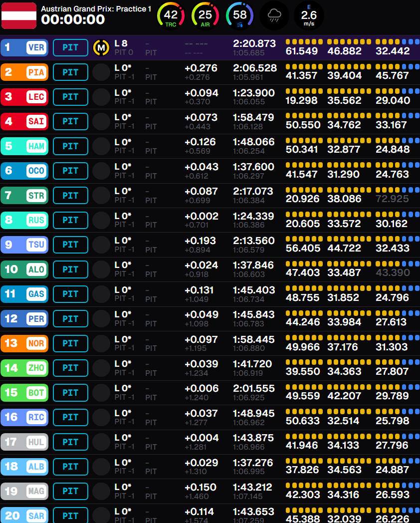Click the Austrian flag icon
Image resolution: width=420 pixels, height=523 pixels.
pos(19,15)
